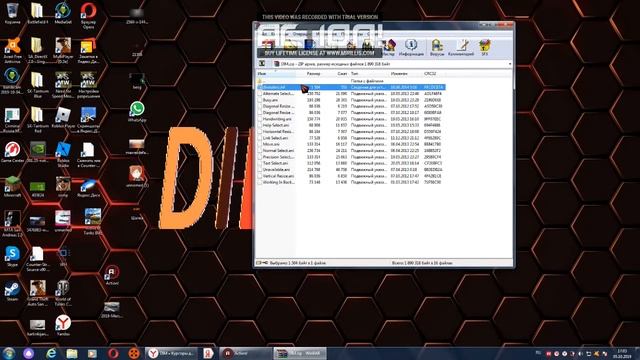This screenshot has width=640, height=360.
Task: Select the Alternate Select file row
Action: click(351, 93)
